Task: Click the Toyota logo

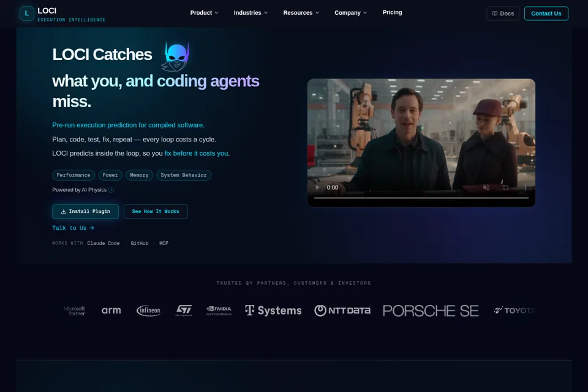Action: coord(514,311)
